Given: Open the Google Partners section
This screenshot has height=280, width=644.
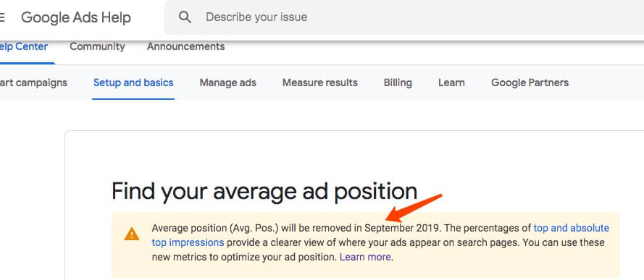Looking at the screenshot, I should click(x=530, y=82).
